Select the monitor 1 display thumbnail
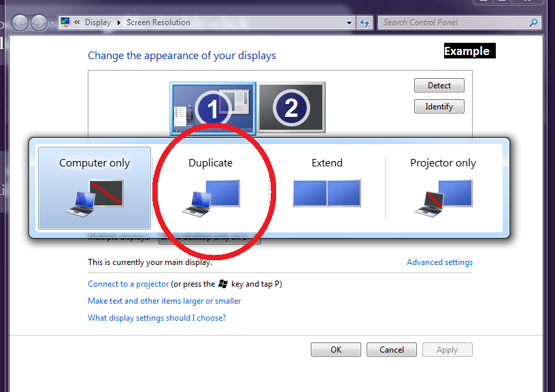555x392 pixels. tap(212, 109)
